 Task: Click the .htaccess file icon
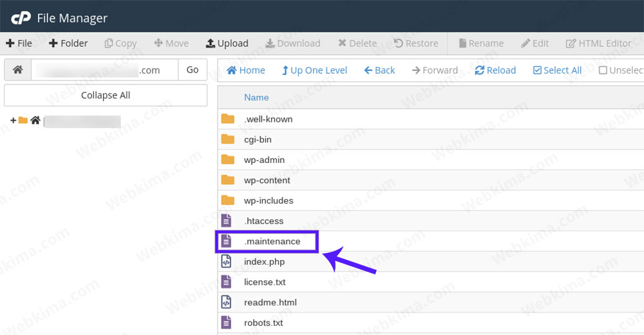pos(226,221)
